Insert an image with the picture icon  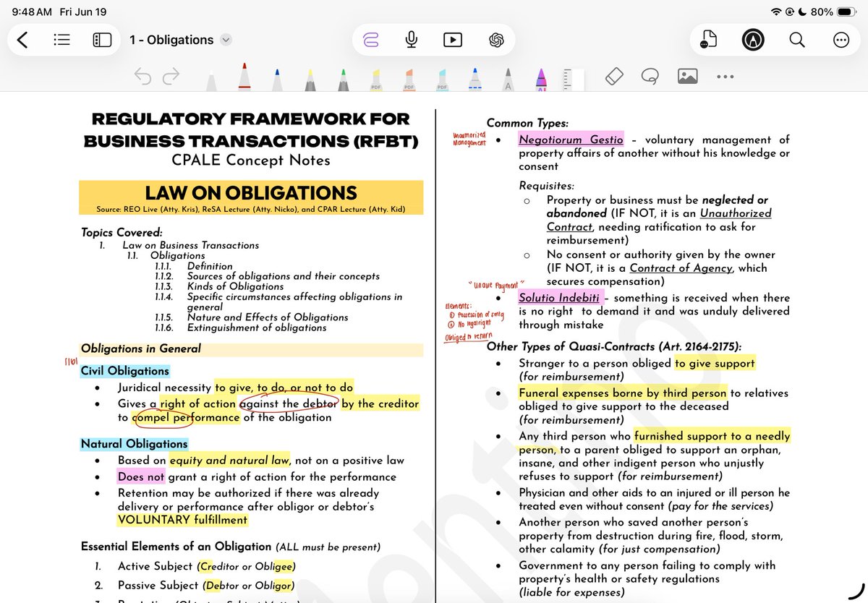(x=687, y=76)
